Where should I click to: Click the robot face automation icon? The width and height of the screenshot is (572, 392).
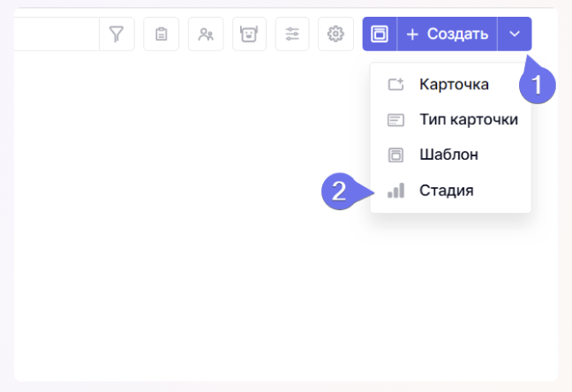click(249, 34)
